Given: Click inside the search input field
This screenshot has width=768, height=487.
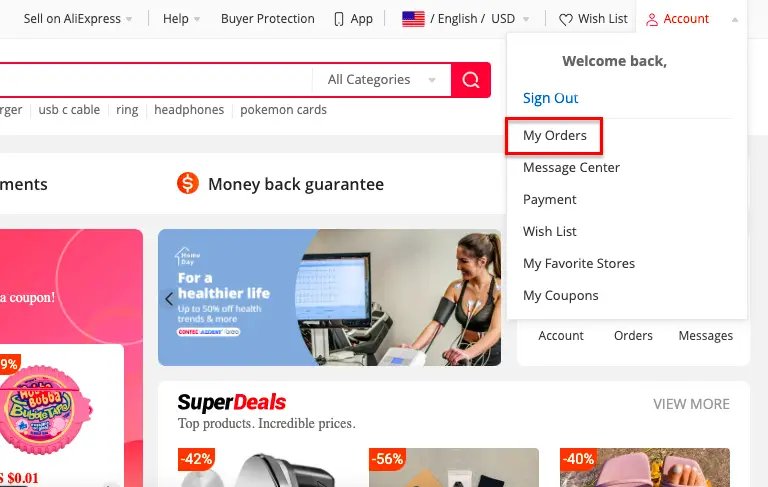Looking at the screenshot, I should tap(156, 80).
